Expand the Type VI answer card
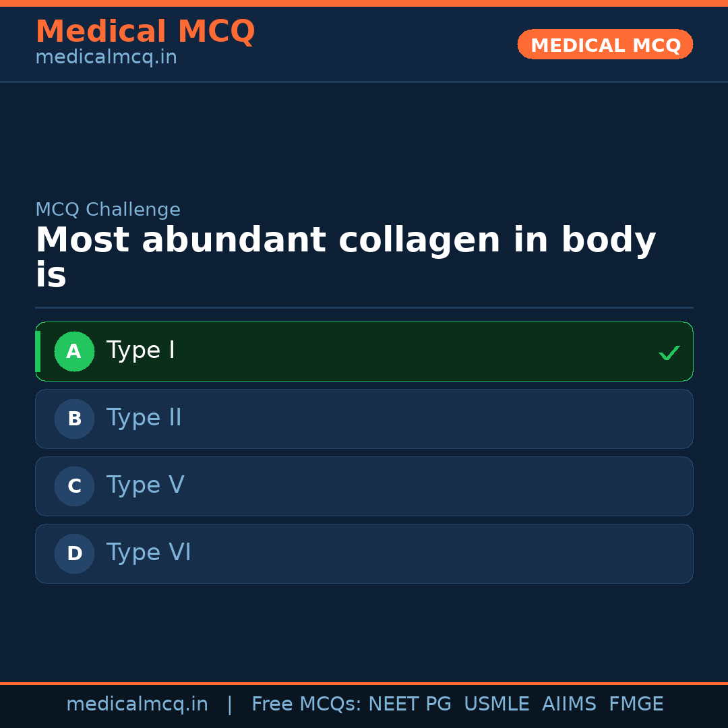Viewport: 728px width, 728px height. [364, 553]
